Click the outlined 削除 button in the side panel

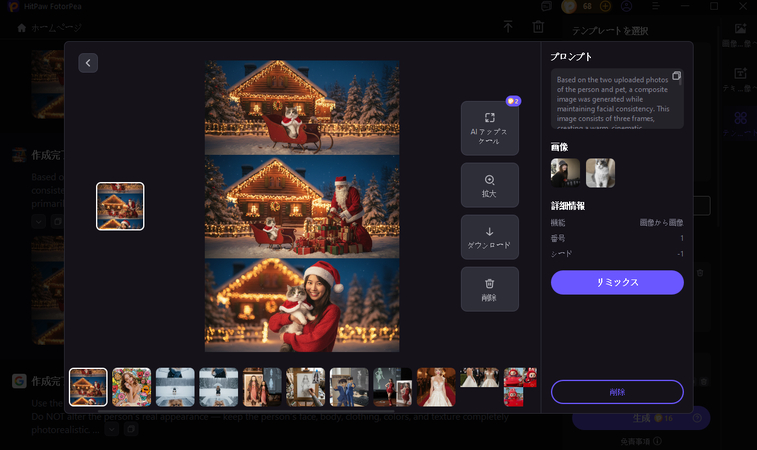point(617,392)
